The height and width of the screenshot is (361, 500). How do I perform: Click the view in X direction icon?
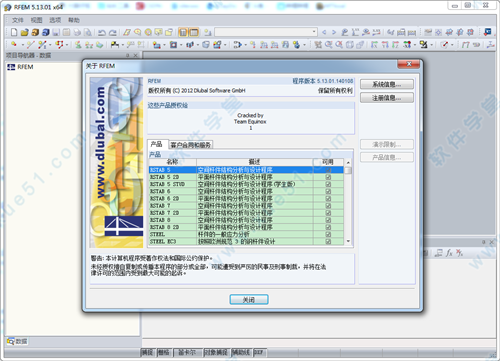click(x=375, y=44)
